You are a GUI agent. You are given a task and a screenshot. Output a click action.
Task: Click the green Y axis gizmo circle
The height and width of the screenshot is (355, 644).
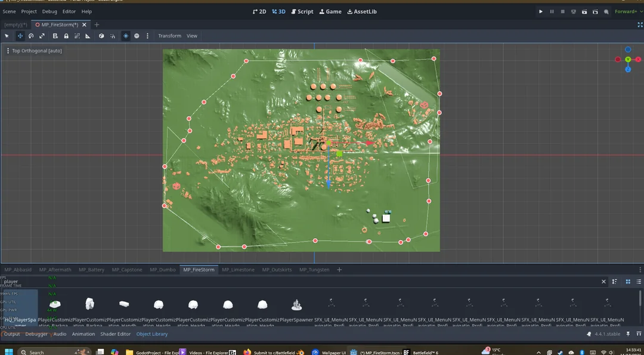(628, 60)
